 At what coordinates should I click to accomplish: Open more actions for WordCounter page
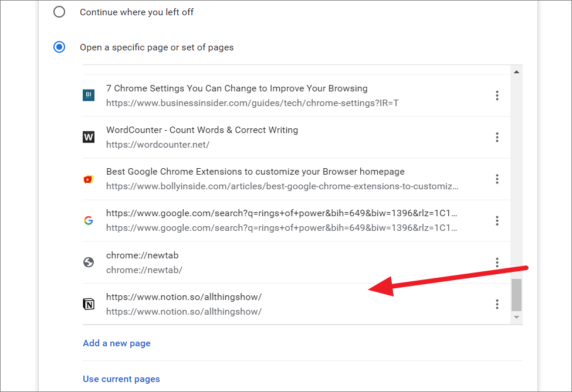tap(497, 137)
